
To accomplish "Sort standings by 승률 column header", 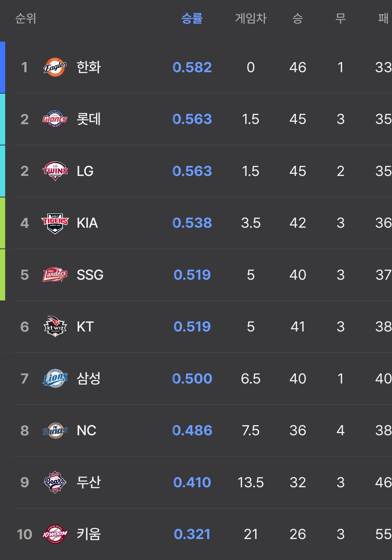I will (192, 19).
